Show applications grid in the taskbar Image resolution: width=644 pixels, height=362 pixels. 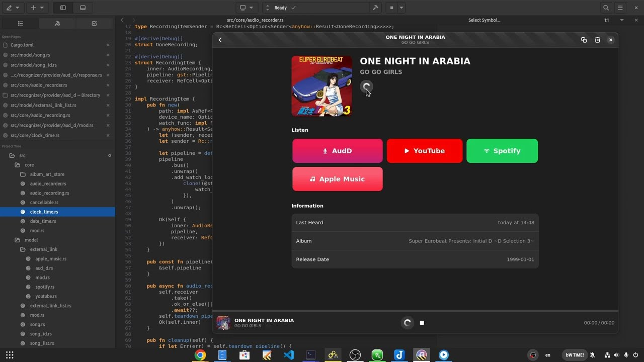[10, 355]
